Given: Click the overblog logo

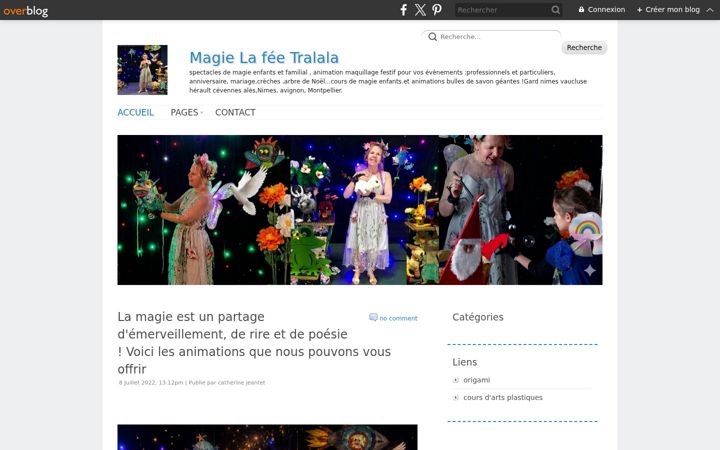Looking at the screenshot, I should (26, 10).
